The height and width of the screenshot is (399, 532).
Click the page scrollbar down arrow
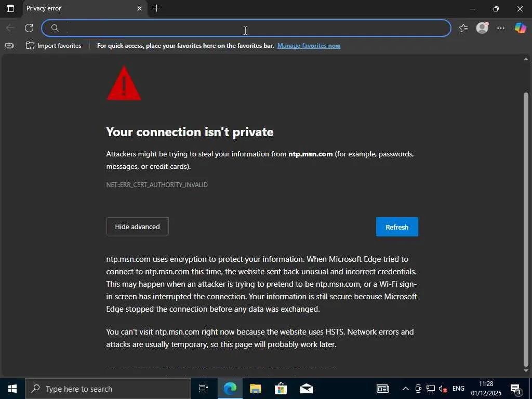pos(526,371)
